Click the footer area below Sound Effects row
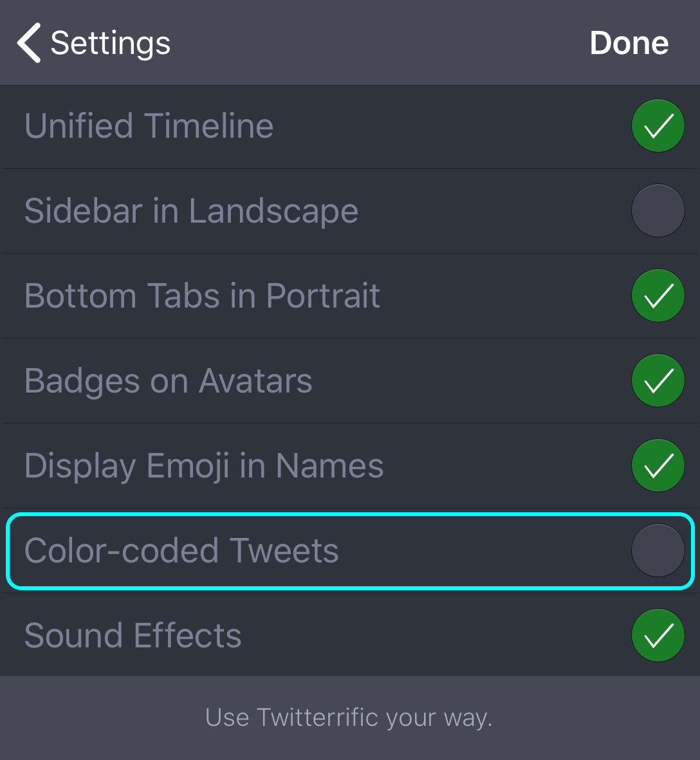 [97, 718]
